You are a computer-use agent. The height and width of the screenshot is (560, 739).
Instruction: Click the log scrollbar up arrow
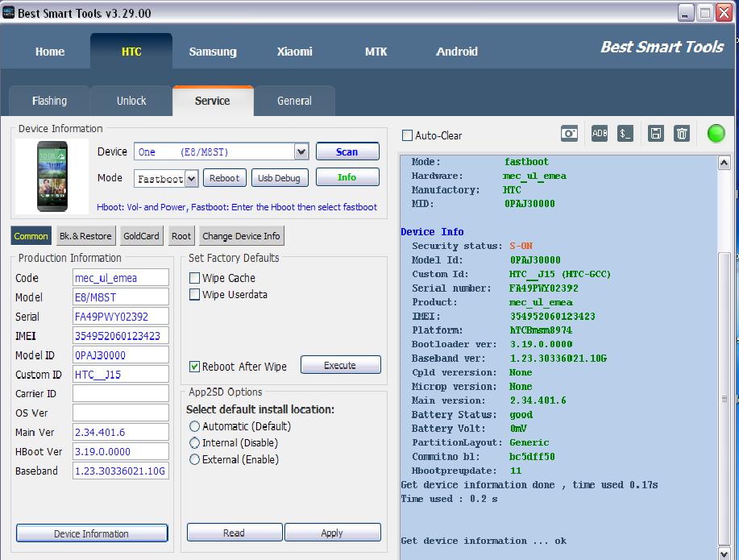point(724,163)
